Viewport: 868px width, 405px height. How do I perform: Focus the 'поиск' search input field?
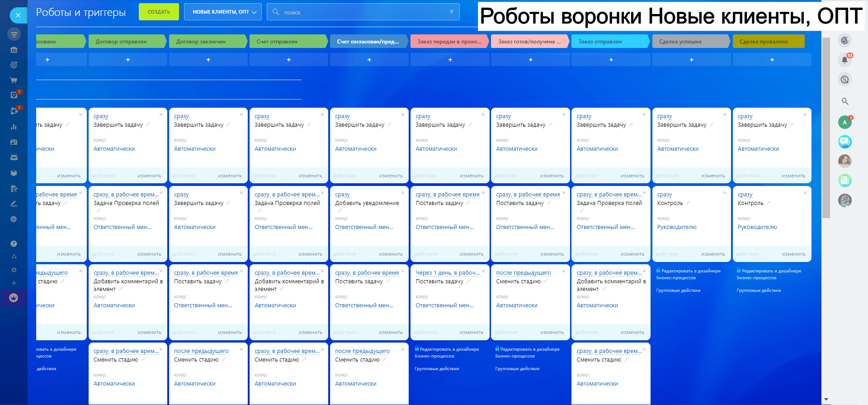click(362, 12)
